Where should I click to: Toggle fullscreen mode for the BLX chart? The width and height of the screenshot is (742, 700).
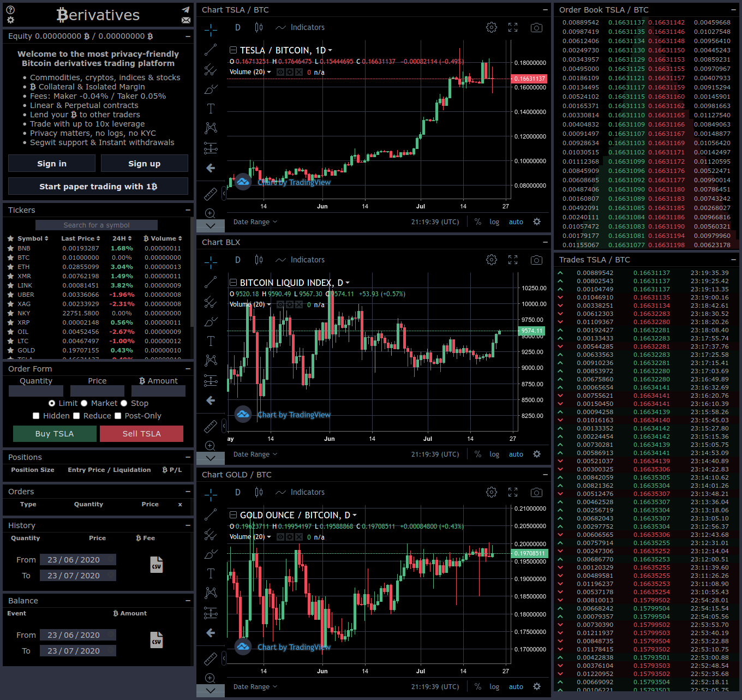point(513,260)
